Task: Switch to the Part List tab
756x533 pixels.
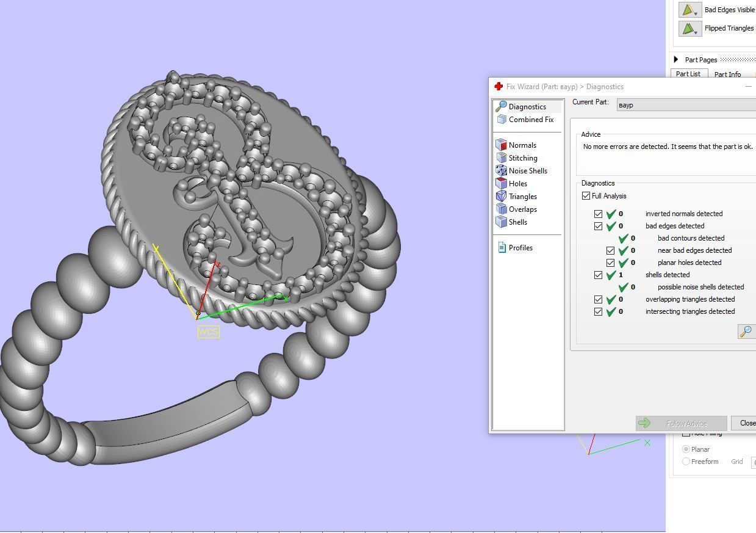Action: pyautogui.click(x=688, y=74)
